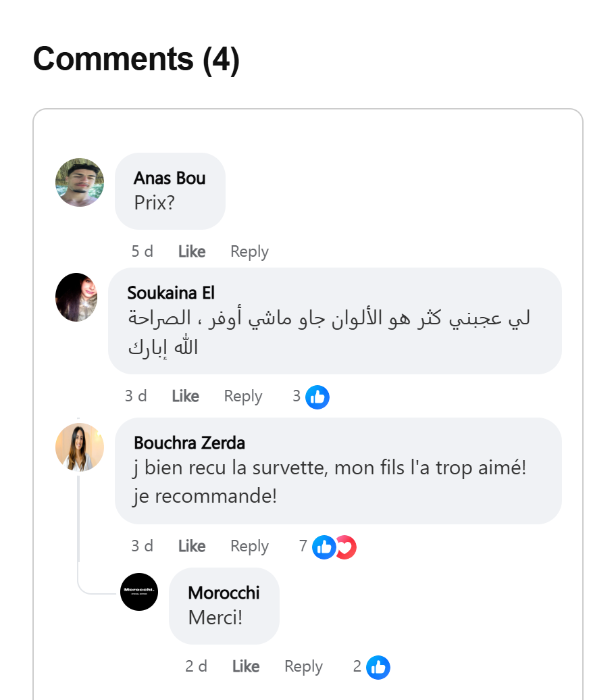Like Soukaina El's Arabic comment
Screen dimensions: 616x700
point(185,396)
